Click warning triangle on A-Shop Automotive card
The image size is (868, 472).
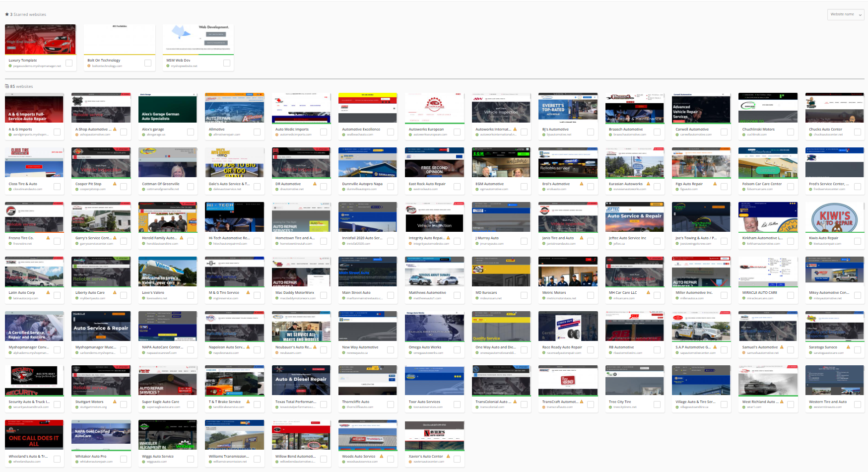tap(115, 129)
